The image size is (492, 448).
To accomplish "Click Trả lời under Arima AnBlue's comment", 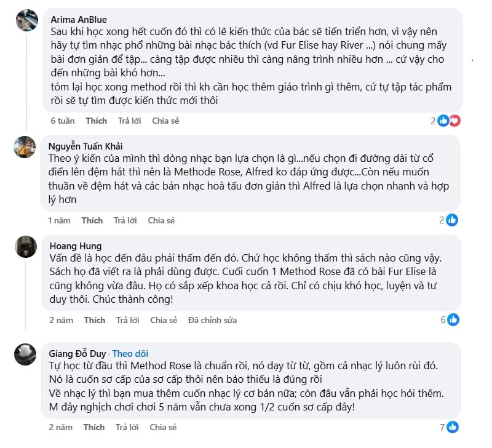I will [x=129, y=121].
